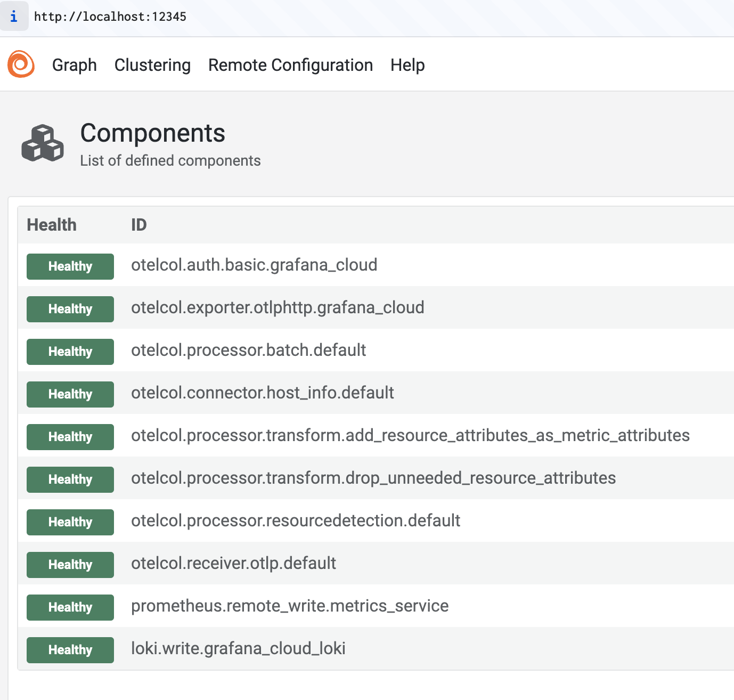734x700 pixels.
Task: Open loki.write.grafana_cloud_loki component
Action: tap(238, 648)
